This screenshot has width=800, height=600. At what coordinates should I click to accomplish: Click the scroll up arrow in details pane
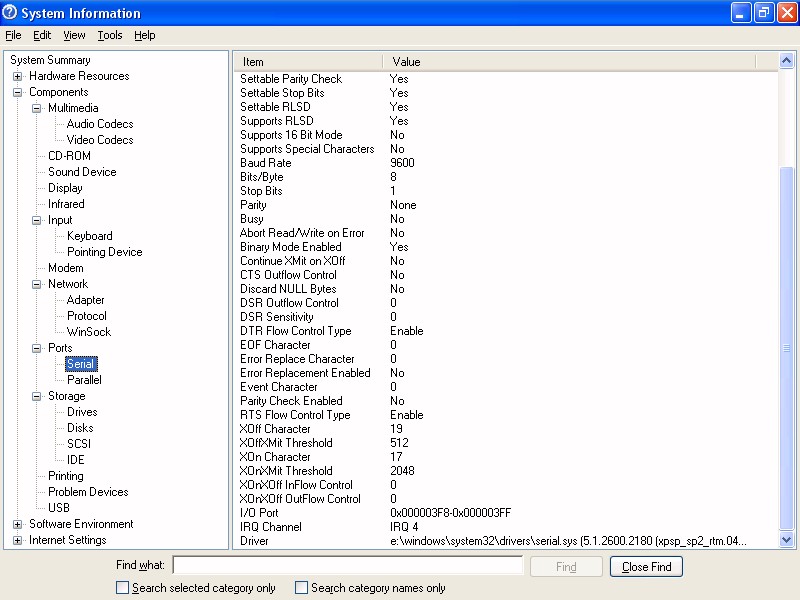pos(787,62)
